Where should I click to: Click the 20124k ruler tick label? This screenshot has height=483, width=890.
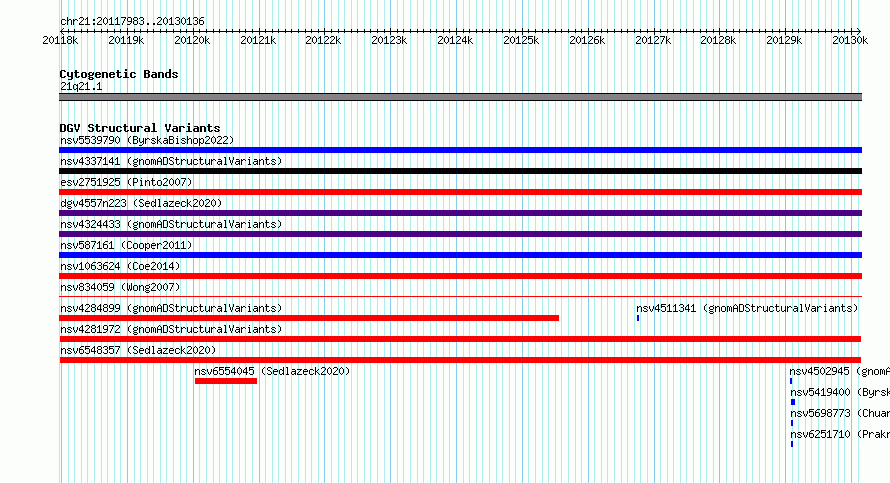(455, 40)
